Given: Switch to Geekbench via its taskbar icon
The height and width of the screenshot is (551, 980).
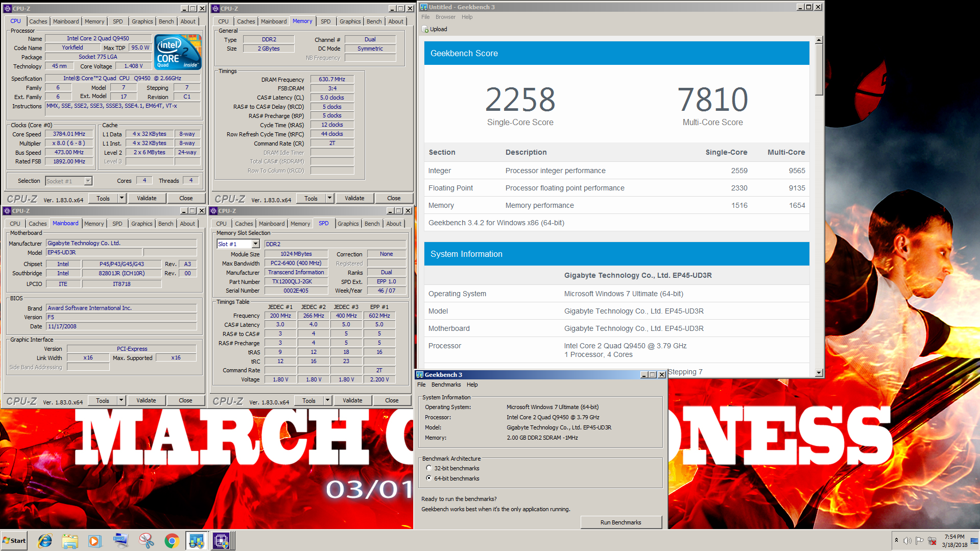Looking at the screenshot, I should tap(197, 541).
